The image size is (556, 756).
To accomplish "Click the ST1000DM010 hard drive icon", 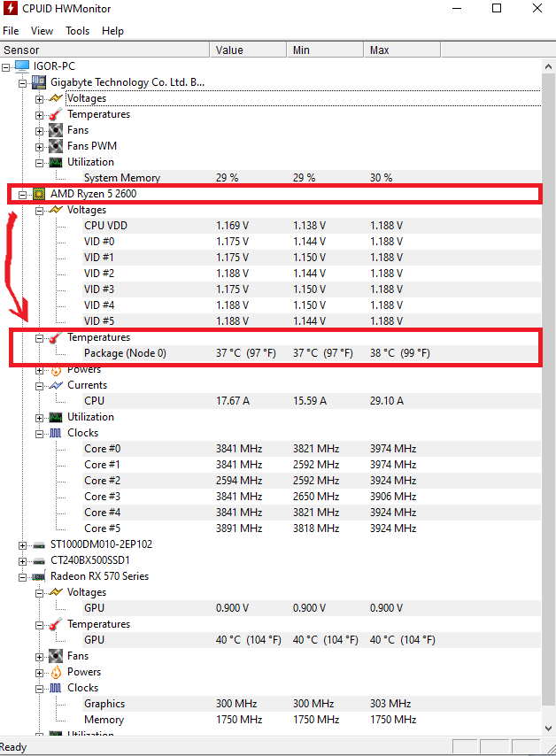I will tap(39, 545).
